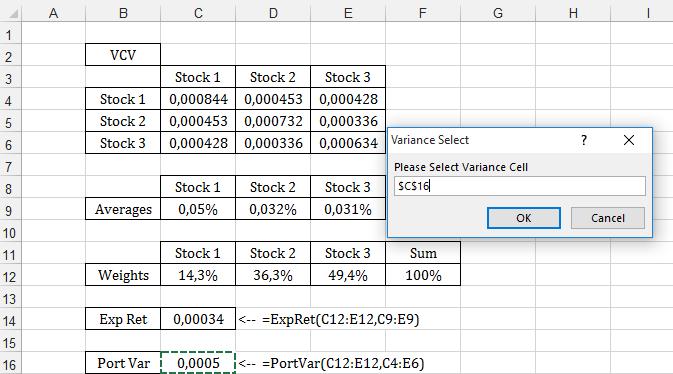The height and width of the screenshot is (374, 673).
Task: Click the Port Var value cell 0,0005
Action: [x=198, y=363]
